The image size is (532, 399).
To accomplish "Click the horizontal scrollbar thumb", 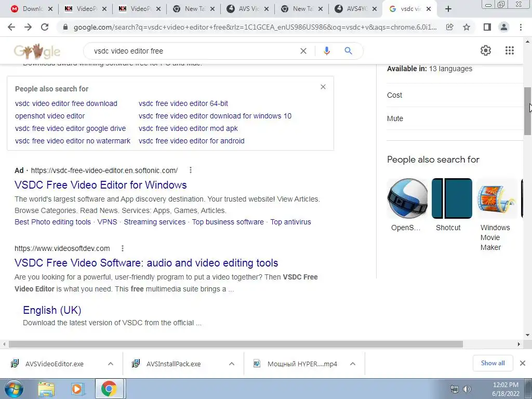I will 236,344.
